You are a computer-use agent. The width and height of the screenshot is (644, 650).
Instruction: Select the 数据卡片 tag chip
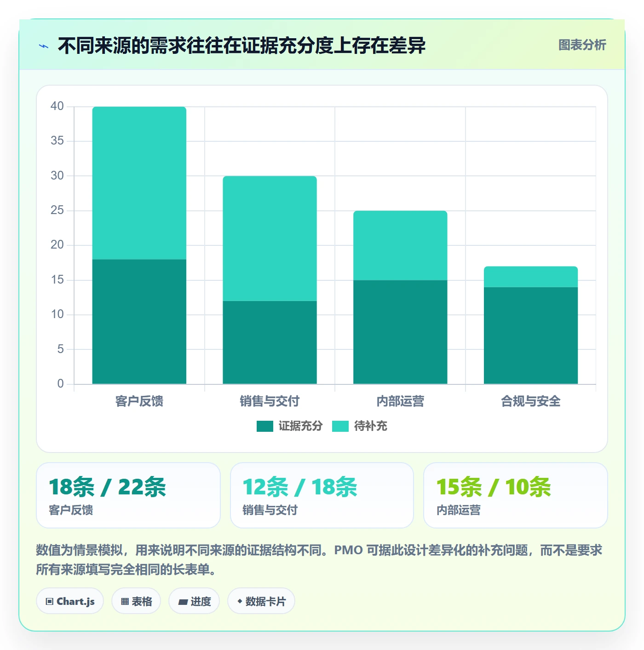(261, 601)
